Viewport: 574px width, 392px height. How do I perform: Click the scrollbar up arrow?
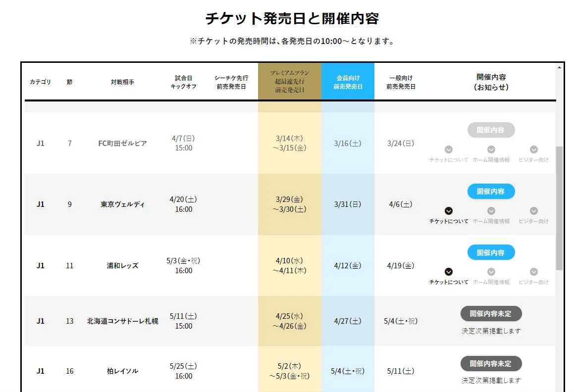pos(559,67)
